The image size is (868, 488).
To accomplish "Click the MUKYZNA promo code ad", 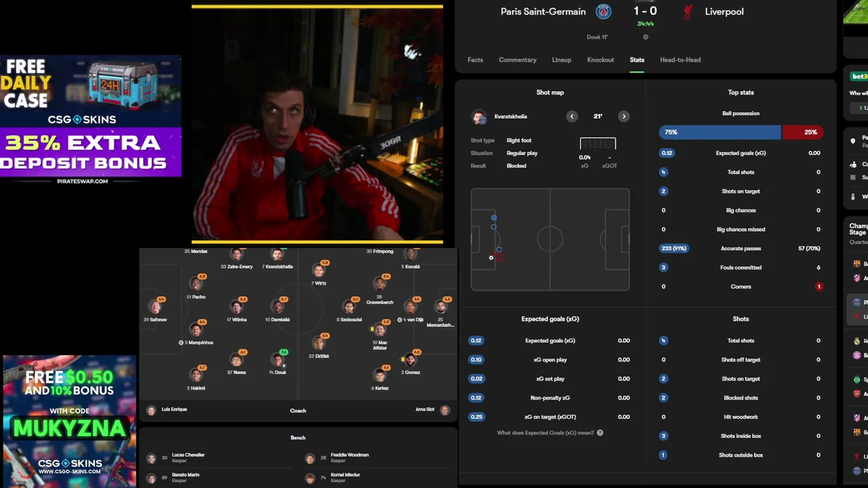I will pos(69,420).
